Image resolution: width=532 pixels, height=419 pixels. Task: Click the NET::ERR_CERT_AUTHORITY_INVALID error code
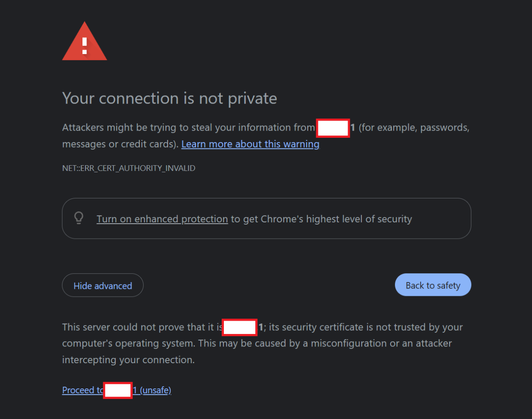point(129,168)
